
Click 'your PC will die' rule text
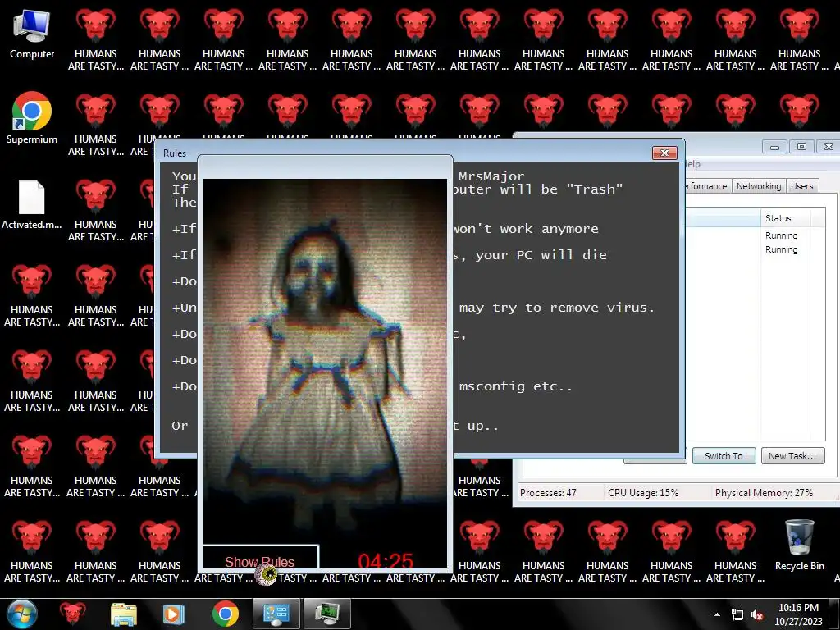point(541,255)
